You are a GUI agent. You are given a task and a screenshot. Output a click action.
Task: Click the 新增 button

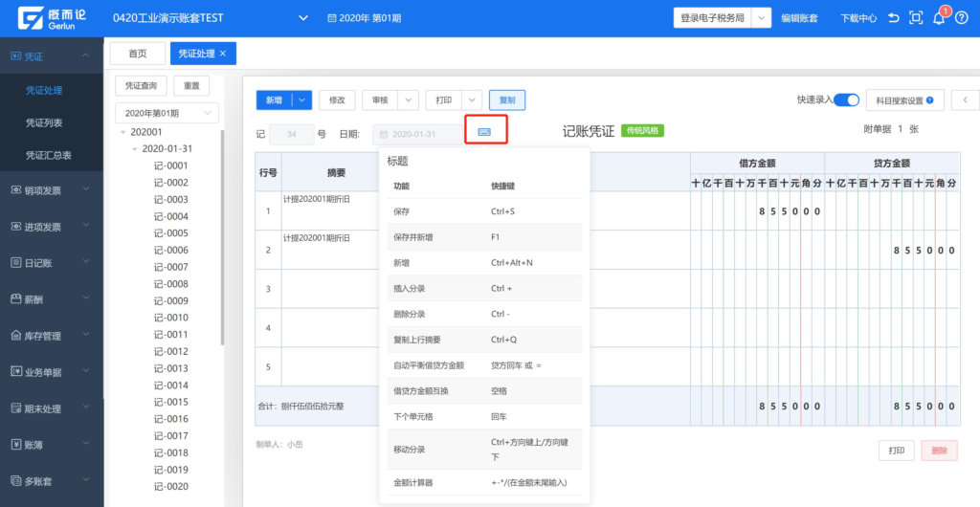coord(275,99)
